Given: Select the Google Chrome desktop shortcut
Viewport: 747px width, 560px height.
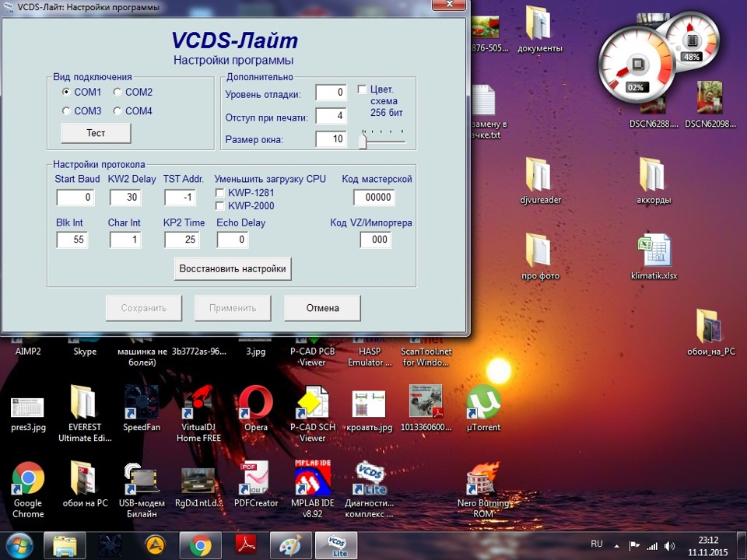Looking at the screenshot, I should [28, 490].
